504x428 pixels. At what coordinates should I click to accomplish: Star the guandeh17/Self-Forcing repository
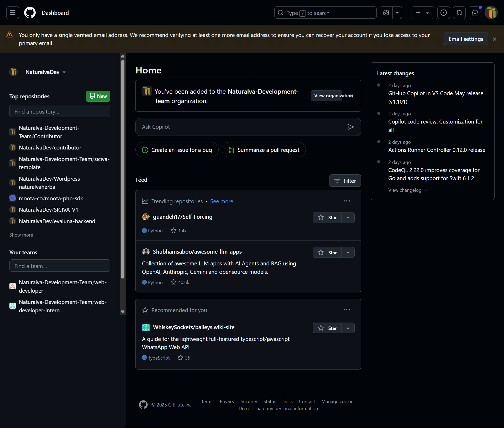tap(327, 217)
